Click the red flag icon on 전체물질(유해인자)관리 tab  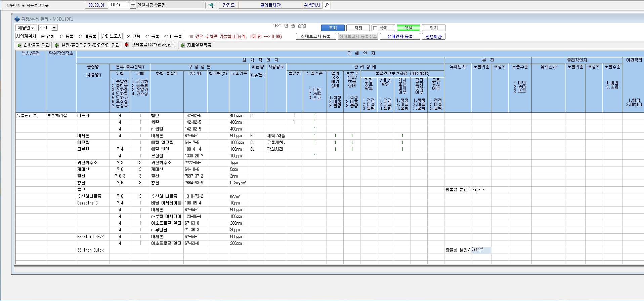pos(127,45)
